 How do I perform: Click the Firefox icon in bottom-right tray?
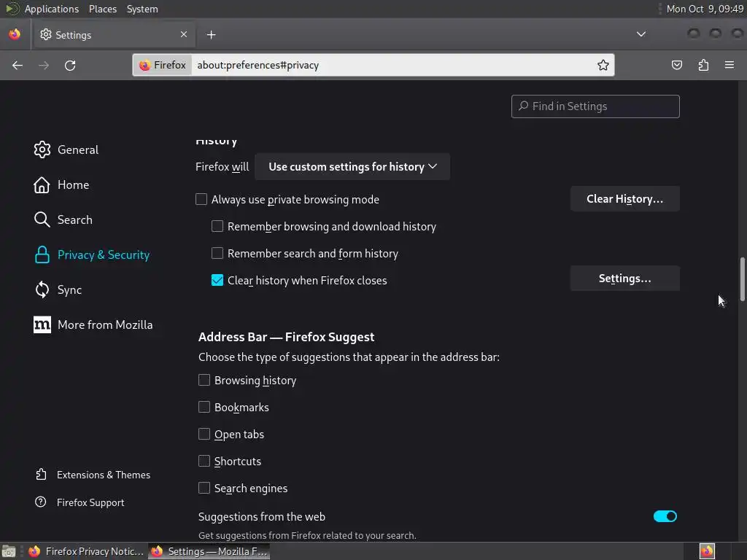point(707,551)
